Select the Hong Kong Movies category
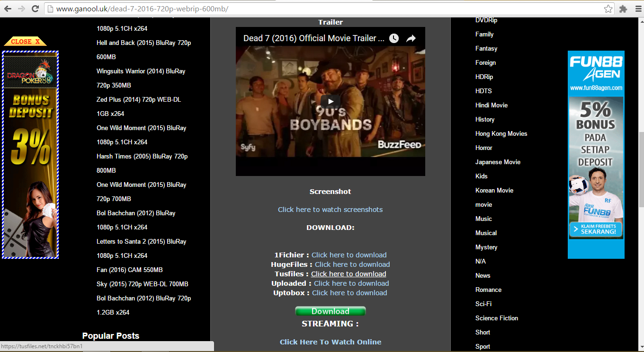This screenshot has width=644, height=352. [501, 133]
